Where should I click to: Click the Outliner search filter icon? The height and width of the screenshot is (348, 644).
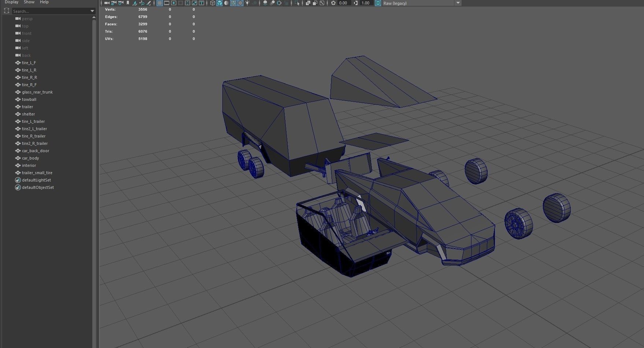pyautogui.click(x=7, y=11)
